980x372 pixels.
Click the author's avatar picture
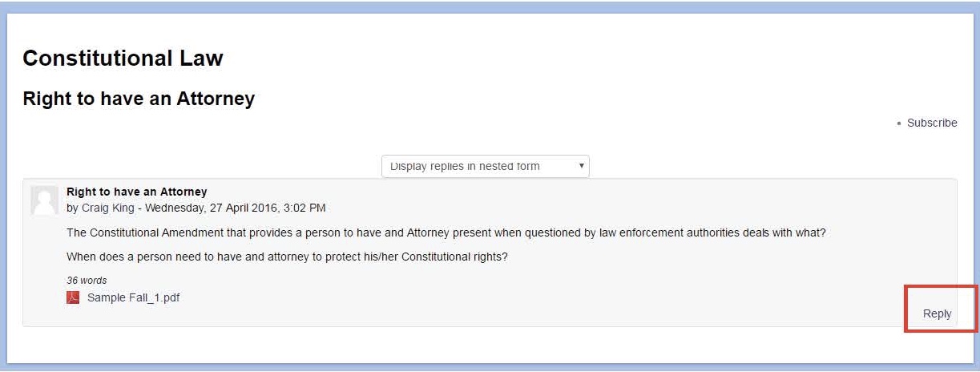point(45,200)
